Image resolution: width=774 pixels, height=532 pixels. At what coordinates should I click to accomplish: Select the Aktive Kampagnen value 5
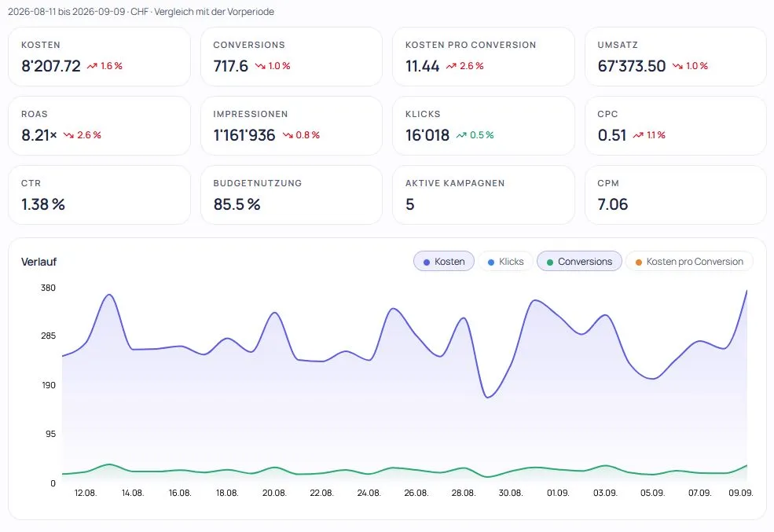click(x=409, y=204)
